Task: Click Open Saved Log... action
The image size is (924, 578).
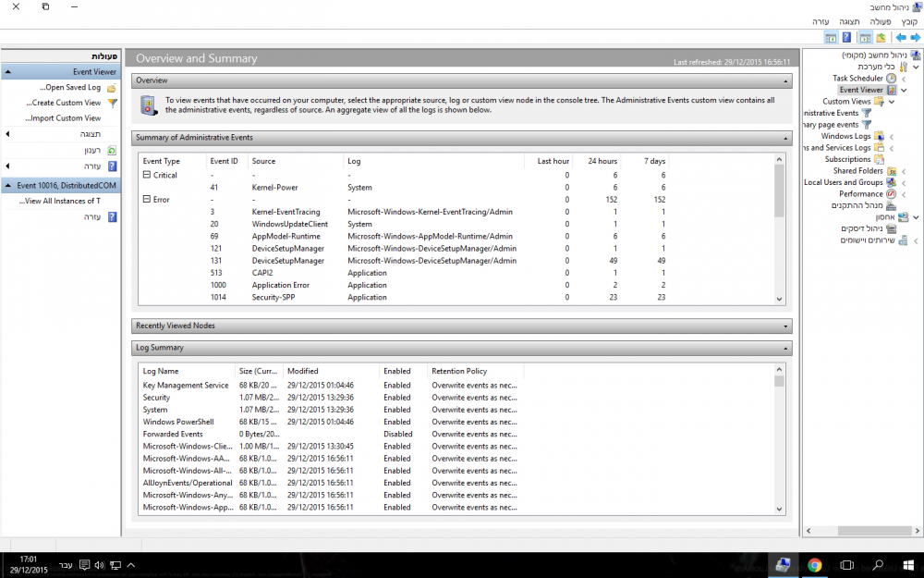Action: pyautogui.click(x=70, y=87)
